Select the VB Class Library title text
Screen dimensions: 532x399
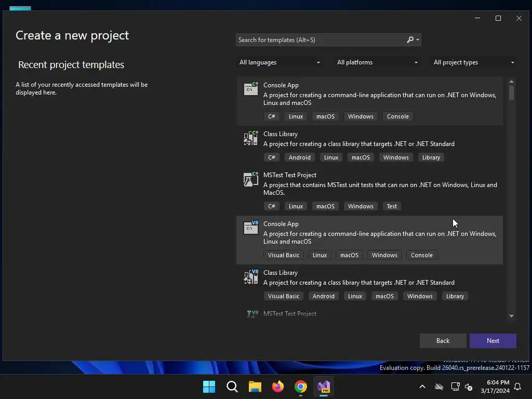pos(280,273)
